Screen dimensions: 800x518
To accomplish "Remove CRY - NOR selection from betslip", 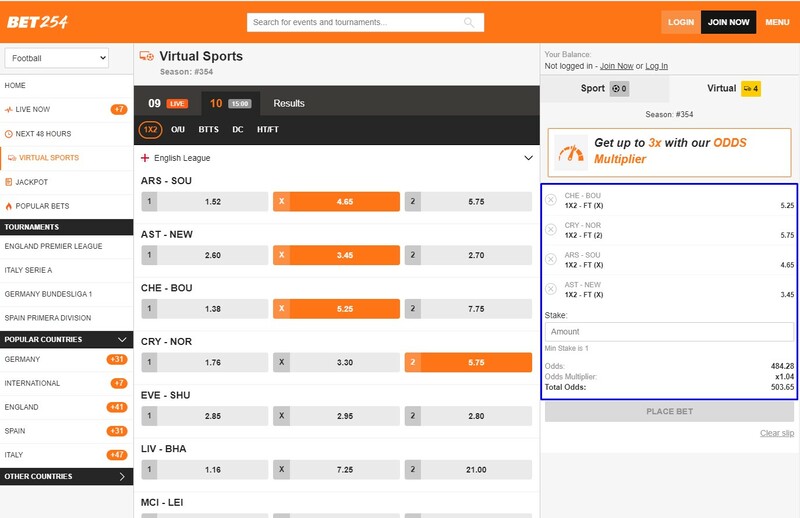I will pos(551,229).
